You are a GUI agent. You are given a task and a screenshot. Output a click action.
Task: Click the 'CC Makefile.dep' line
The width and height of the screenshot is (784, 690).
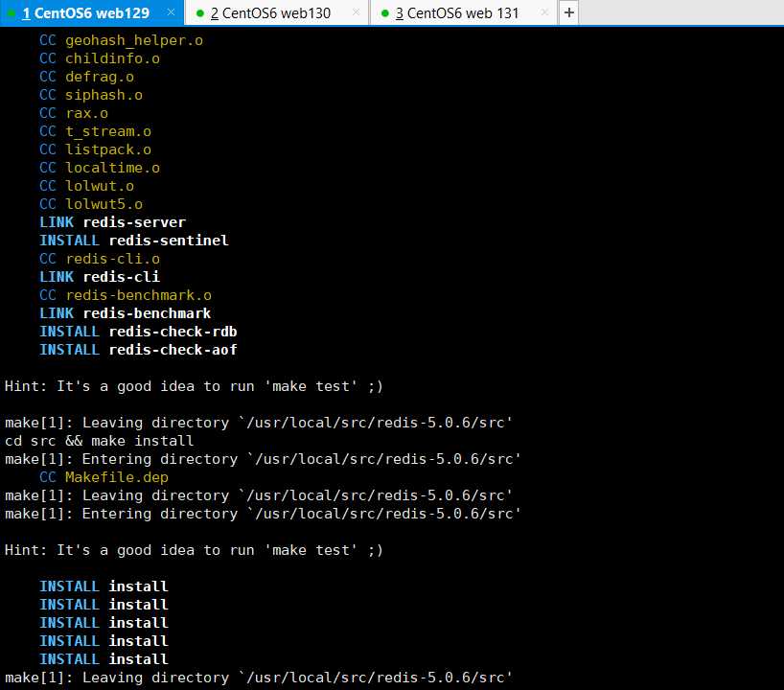104,477
